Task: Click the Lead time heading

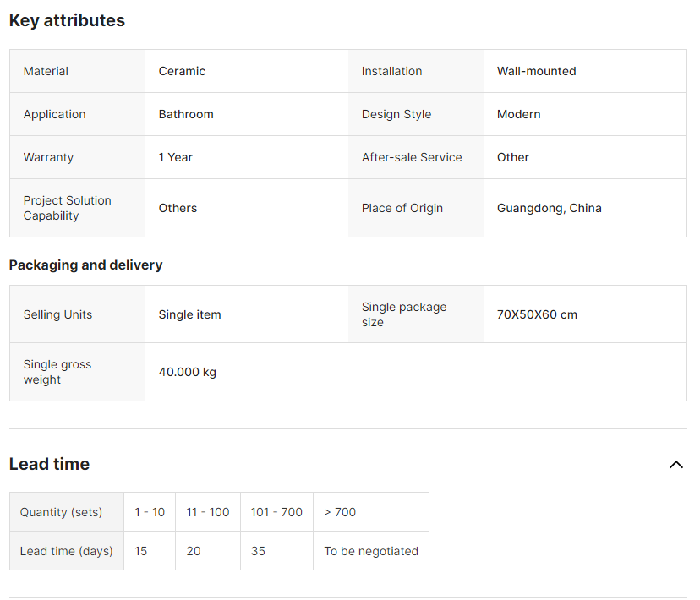Action: click(x=49, y=464)
